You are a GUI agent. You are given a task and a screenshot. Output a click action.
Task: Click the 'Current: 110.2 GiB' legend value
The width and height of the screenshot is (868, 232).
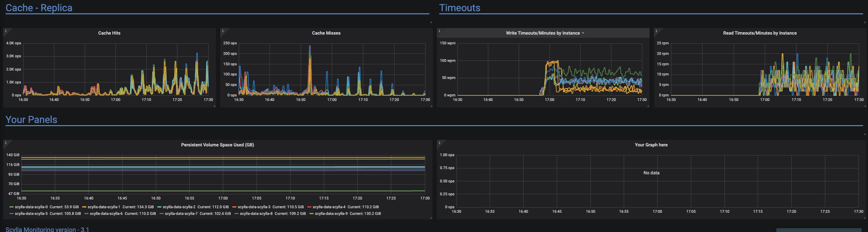363,207
